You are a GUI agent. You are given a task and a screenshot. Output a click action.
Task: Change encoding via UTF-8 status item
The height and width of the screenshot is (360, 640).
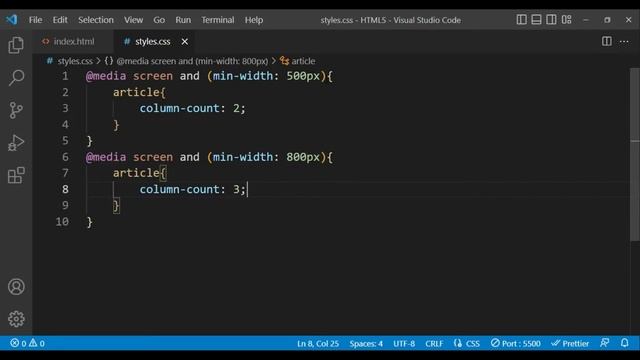pos(404,344)
